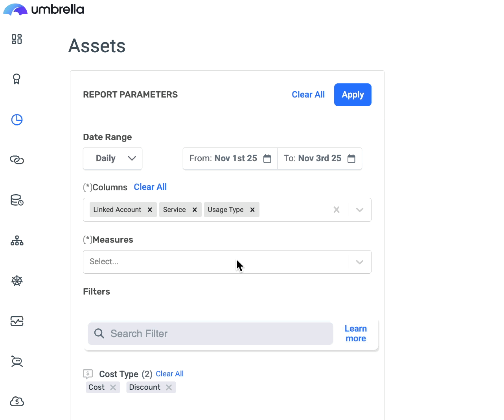Image resolution: width=504 pixels, height=420 pixels.
Task: Open the monitor pulse sidebar icon
Action: point(17,321)
